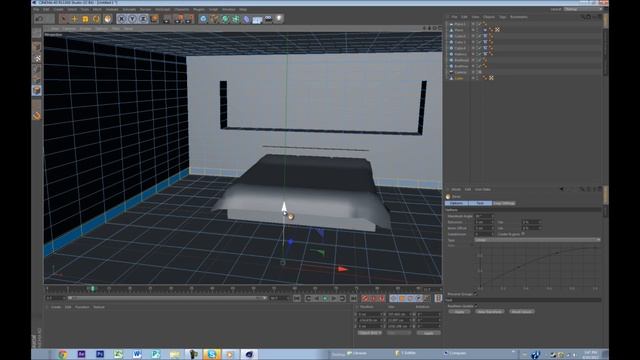Toggle Y axis lock
The width and height of the screenshot is (640, 360).
(132, 19)
